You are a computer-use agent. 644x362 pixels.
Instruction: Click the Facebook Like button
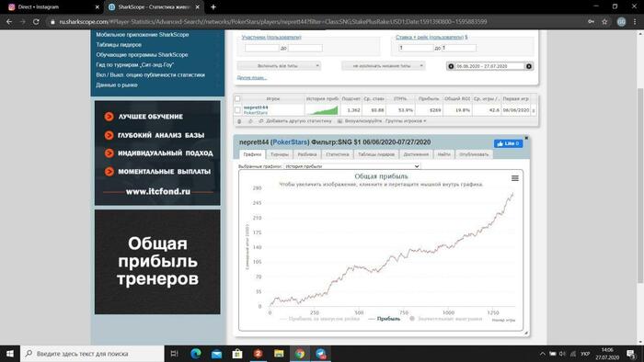[508, 143]
